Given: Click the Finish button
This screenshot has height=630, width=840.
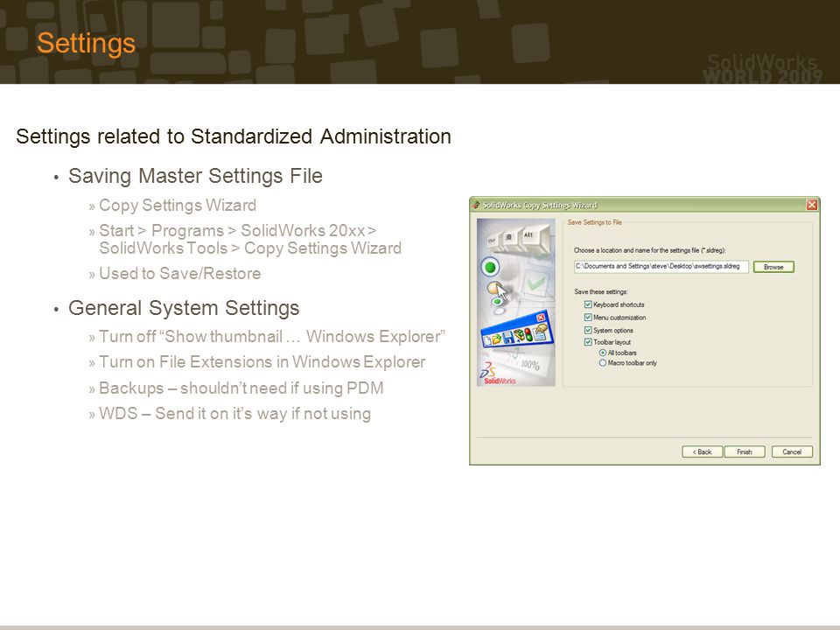Looking at the screenshot, I should coord(744,451).
